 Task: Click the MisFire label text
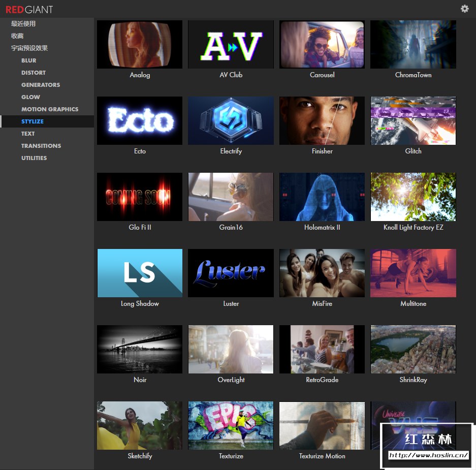click(322, 303)
